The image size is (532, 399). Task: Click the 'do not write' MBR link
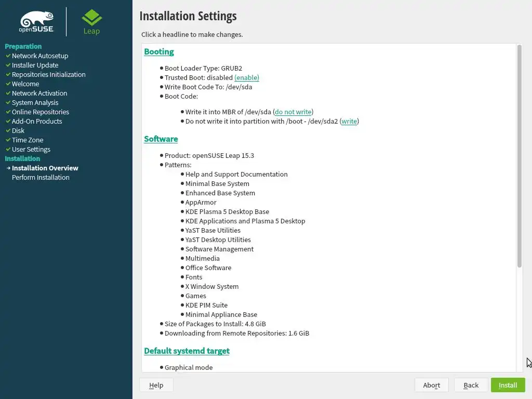pos(293,112)
